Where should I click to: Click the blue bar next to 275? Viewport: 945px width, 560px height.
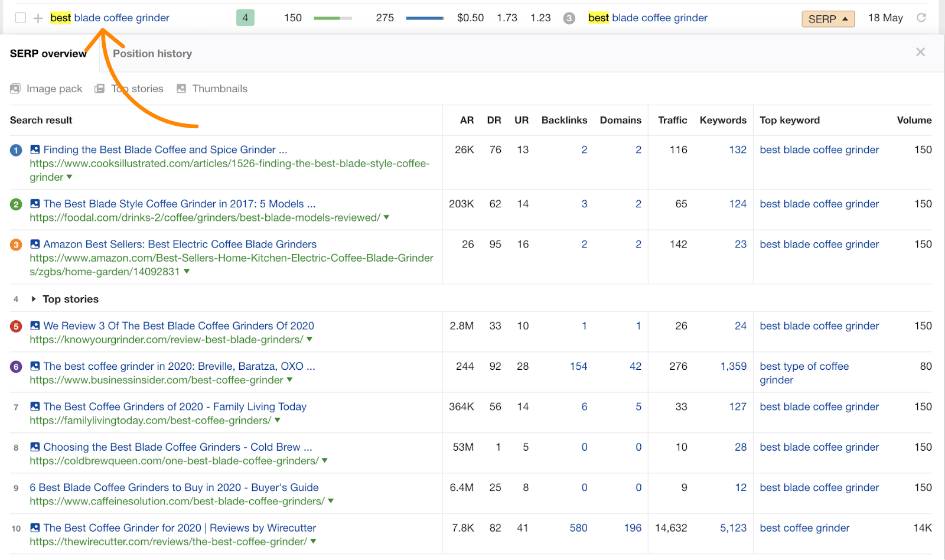point(424,18)
